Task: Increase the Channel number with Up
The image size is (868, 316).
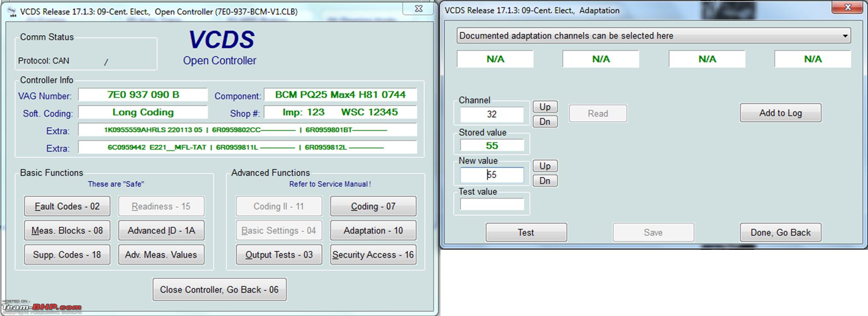Action: (545, 107)
